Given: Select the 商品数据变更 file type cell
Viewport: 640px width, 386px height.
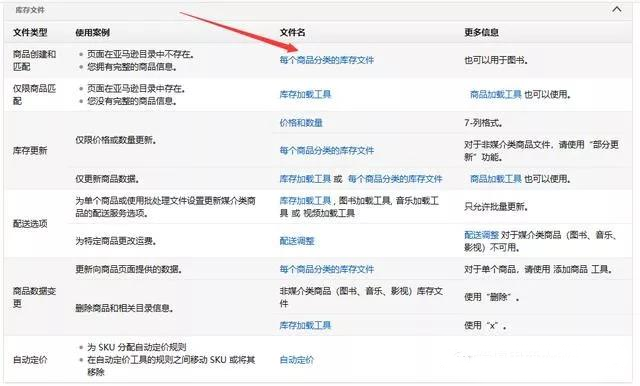Looking at the screenshot, I should (x=34, y=297).
